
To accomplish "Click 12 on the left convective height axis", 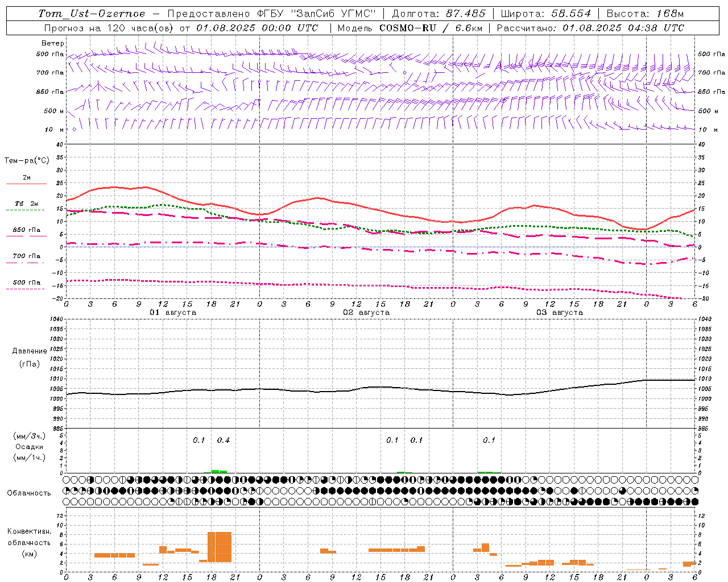I will coord(61,516).
